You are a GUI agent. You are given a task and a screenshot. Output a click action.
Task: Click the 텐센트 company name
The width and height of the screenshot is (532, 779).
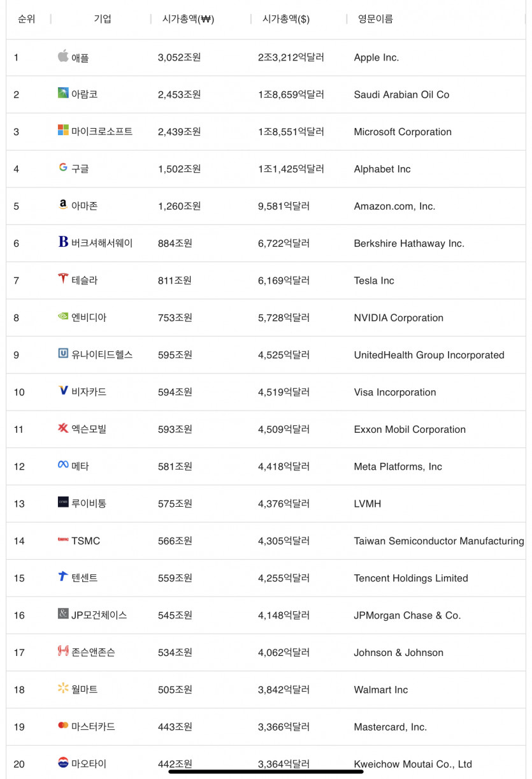pos(85,578)
